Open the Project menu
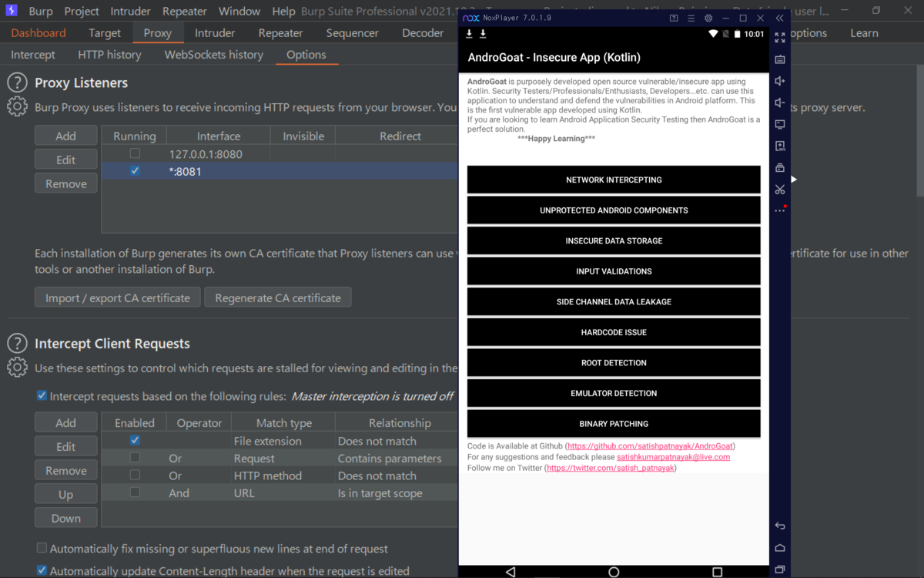This screenshot has height=578, width=924. pyautogui.click(x=82, y=11)
